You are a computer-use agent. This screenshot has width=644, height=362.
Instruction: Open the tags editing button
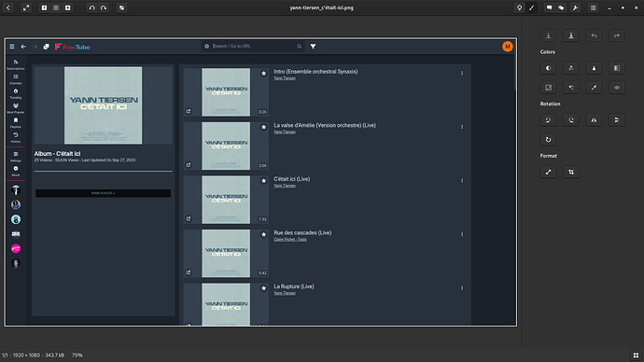pos(561,7)
